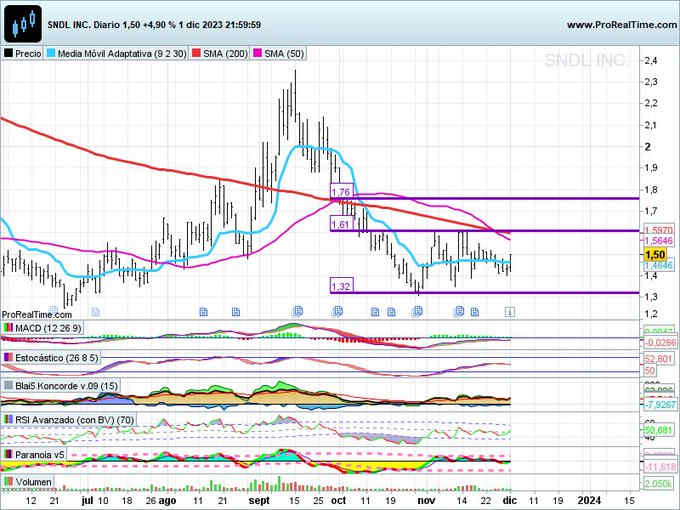Click the Blai5 Koncorde indicator icon

pyautogui.click(x=8, y=385)
